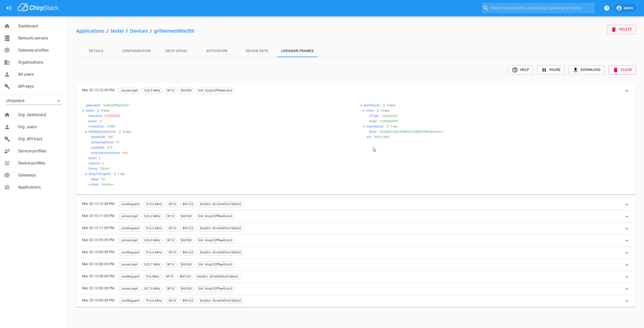The height and width of the screenshot is (328, 644).
Task: Open API keys icon in sidebar
Action: click(x=7, y=87)
